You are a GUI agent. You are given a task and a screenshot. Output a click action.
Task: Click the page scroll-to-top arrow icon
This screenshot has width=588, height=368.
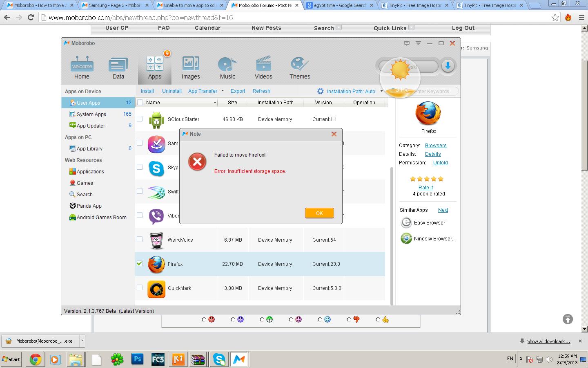[x=568, y=319]
